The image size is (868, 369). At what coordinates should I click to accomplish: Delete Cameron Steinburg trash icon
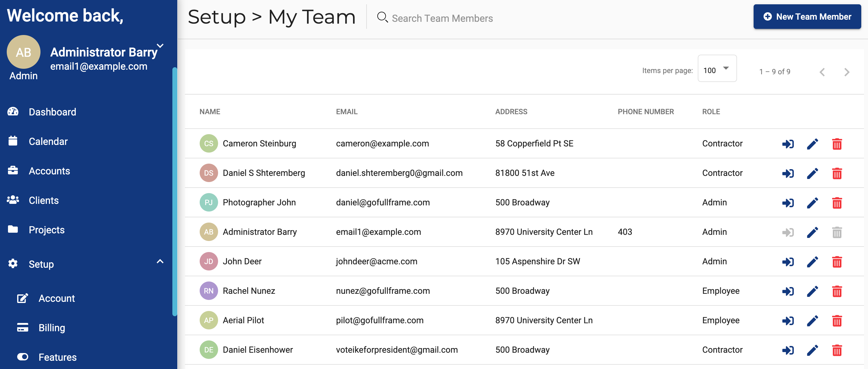(x=837, y=144)
